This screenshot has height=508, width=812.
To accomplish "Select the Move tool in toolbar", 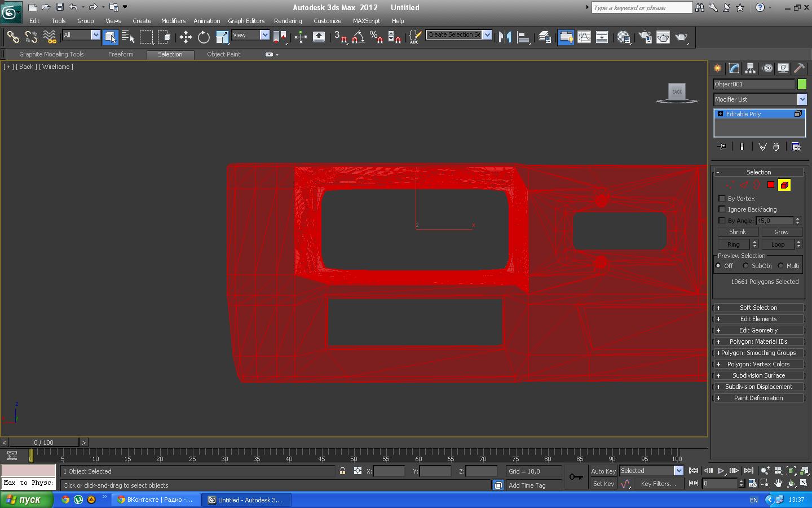I will [186, 37].
